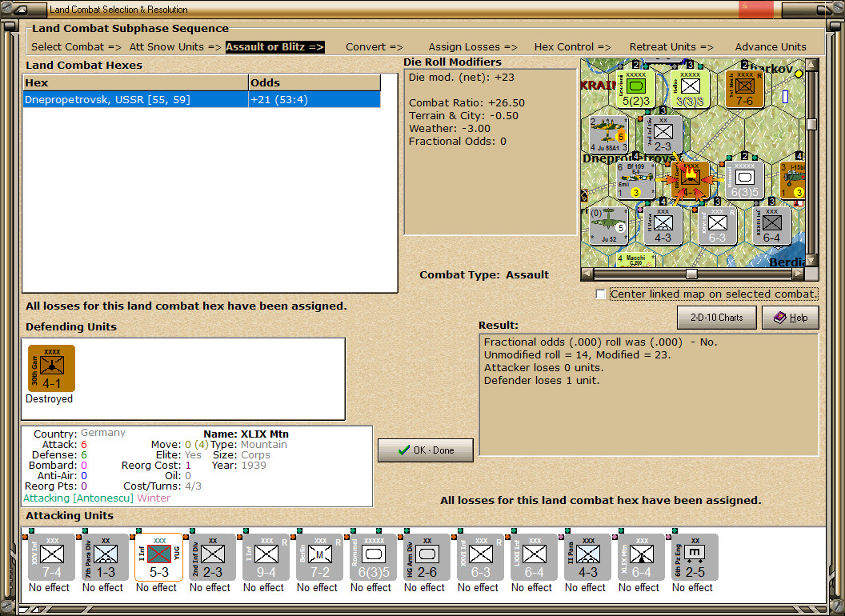Select the XXXIII Inf 6-4 corps on the map
This screenshot has height=616, width=845.
pyautogui.click(x=771, y=226)
